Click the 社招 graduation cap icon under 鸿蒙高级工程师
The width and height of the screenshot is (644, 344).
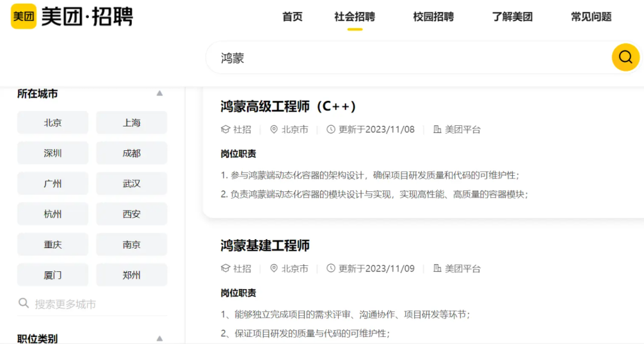pos(225,129)
